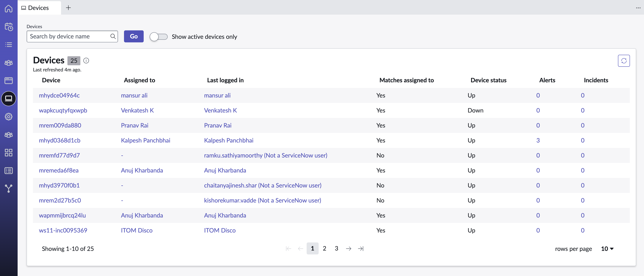This screenshot has height=276, width=644.
Task: Open assigned user Venkatesh K
Action: click(x=137, y=110)
